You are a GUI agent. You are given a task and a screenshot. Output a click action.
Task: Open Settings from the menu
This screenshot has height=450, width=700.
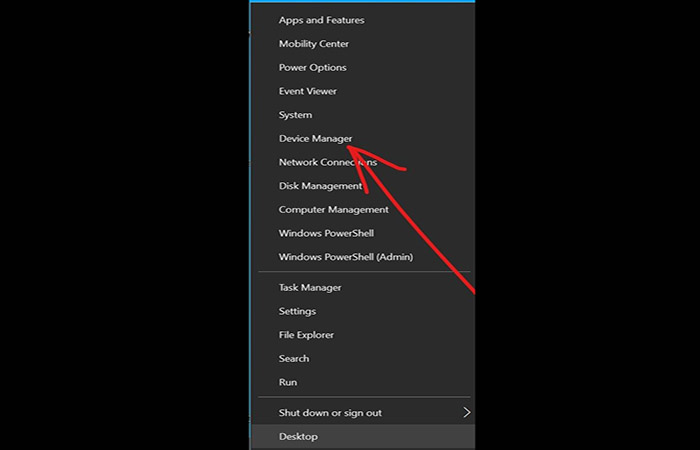[x=362, y=311]
